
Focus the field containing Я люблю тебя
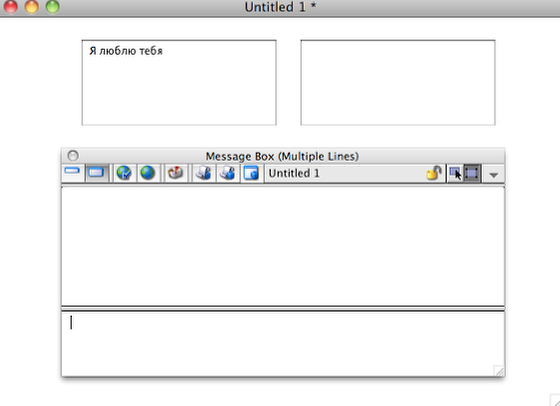point(179,82)
